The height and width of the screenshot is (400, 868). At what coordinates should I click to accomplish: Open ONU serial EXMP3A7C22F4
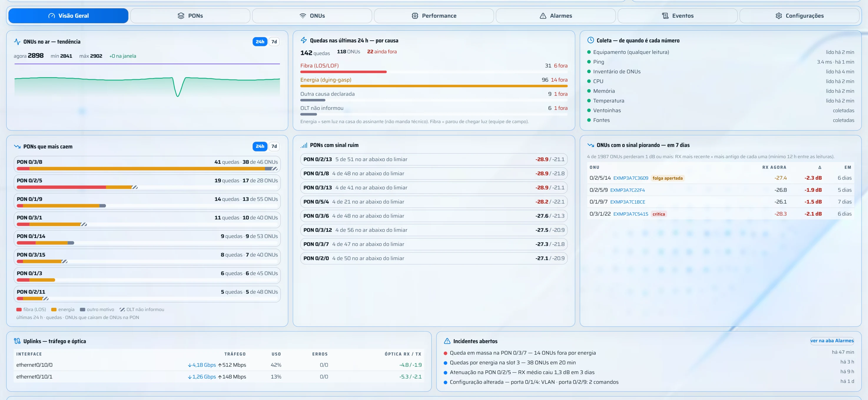(x=628, y=190)
